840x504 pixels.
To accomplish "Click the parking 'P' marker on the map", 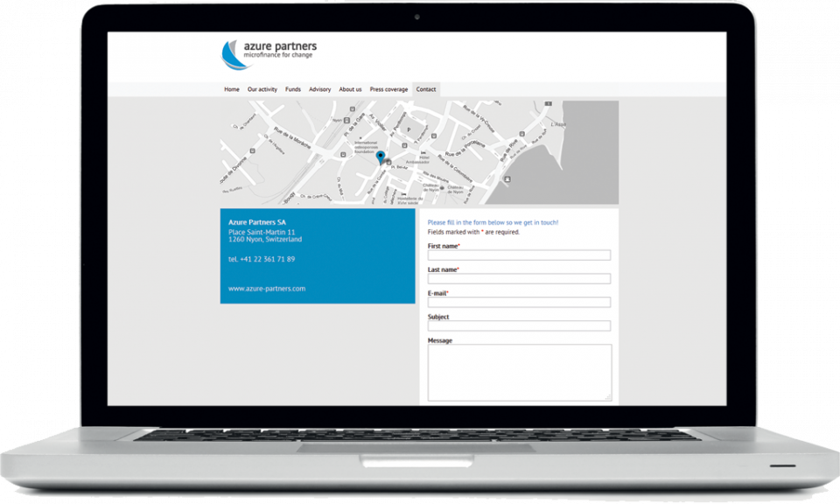I will coord(407,129).
